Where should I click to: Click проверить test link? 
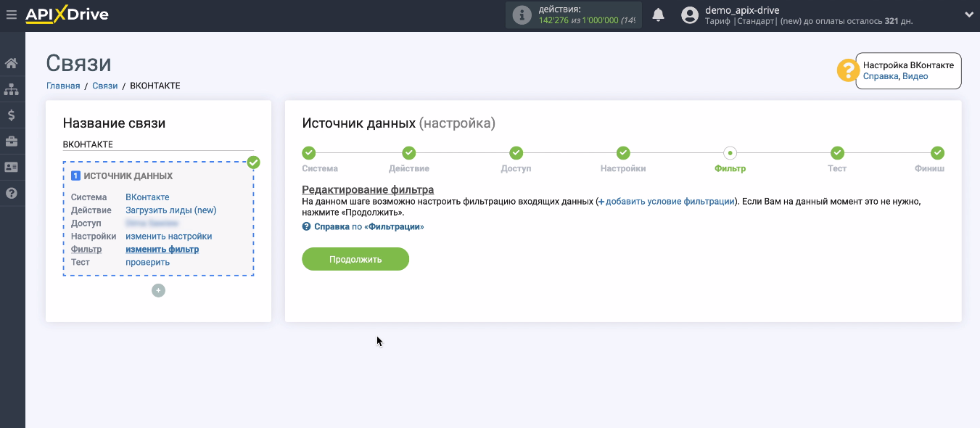[x=148, y=263]
